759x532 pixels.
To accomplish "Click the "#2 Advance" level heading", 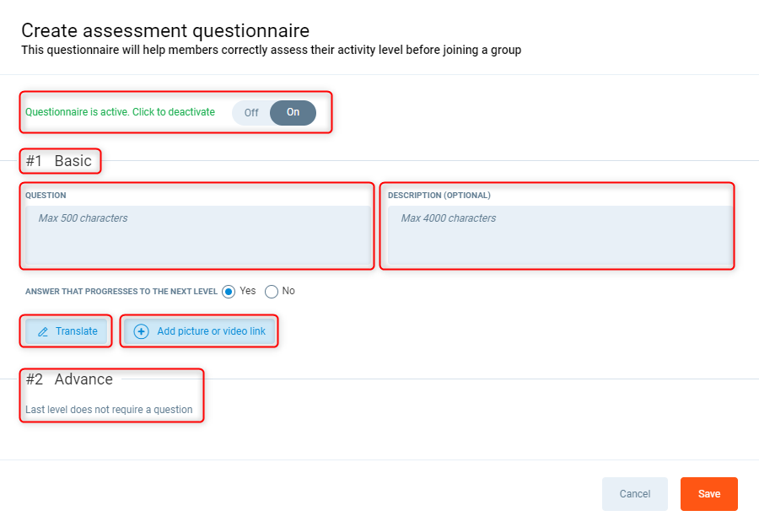I will coord(69,379).
